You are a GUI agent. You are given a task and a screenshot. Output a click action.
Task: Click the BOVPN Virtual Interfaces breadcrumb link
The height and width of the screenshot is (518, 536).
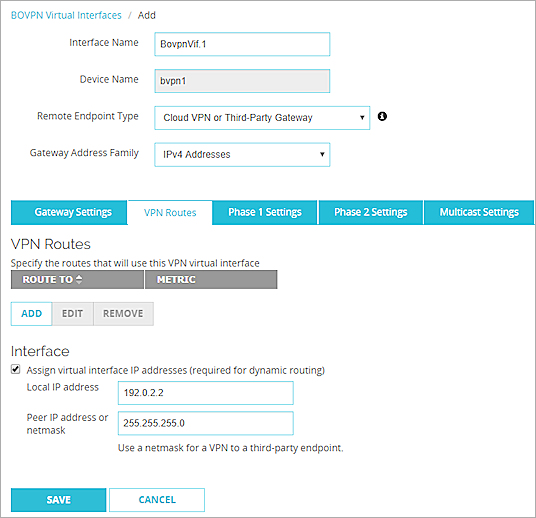[x=66, y=15]
